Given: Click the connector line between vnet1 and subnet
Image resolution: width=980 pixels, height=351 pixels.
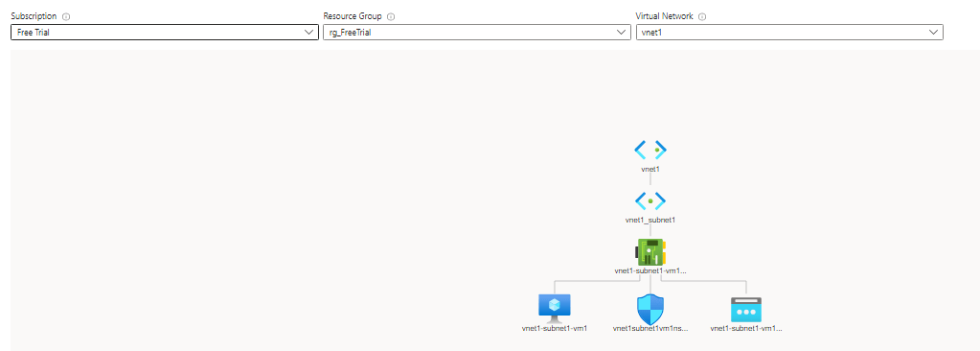Looking at the screenshot, I should point(650,179).
